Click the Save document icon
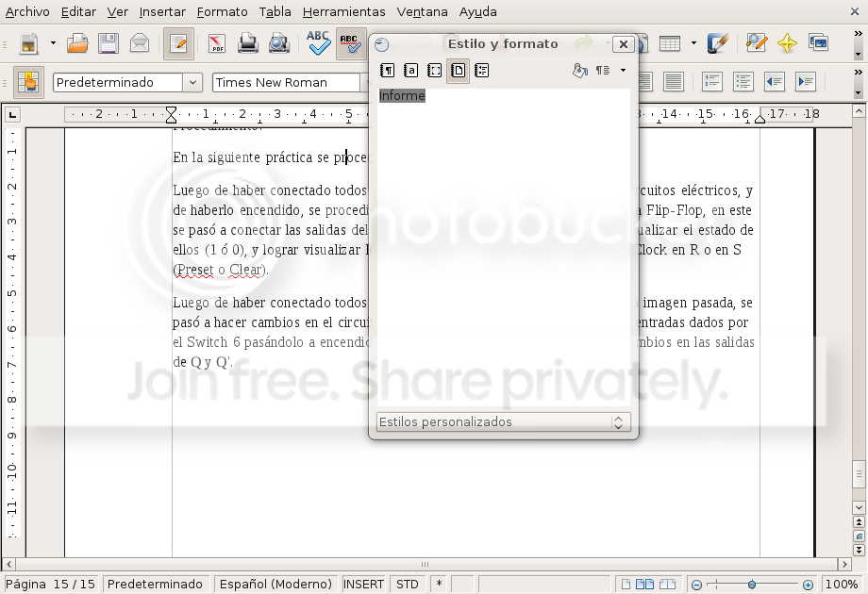This screenshot has height=594, width=868. coord(108,43)
